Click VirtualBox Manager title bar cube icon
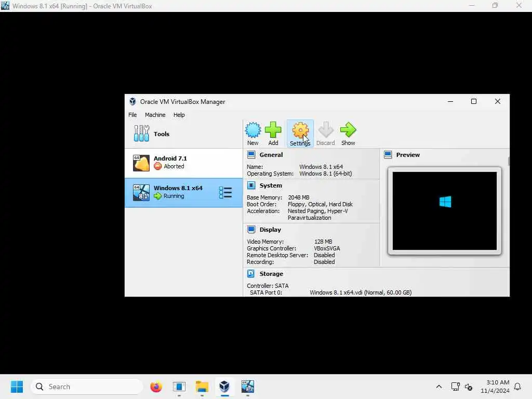The height and width of the screenshot is (399, 532). 132,101
